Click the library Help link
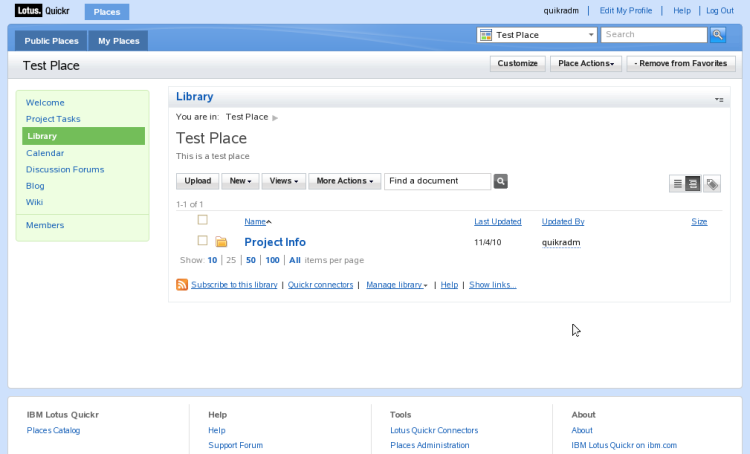Viewport: 750px width, 454px height. 449,285
